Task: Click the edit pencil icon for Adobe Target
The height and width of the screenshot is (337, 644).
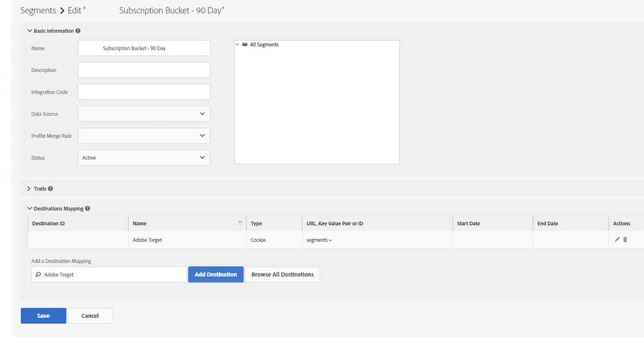Action: tap(617, 240)
